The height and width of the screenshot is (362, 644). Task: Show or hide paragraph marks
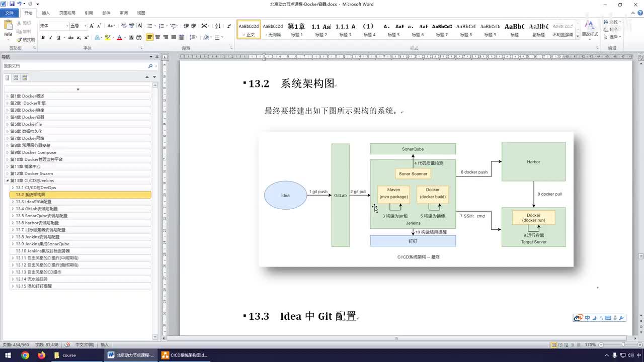point(229,26)
